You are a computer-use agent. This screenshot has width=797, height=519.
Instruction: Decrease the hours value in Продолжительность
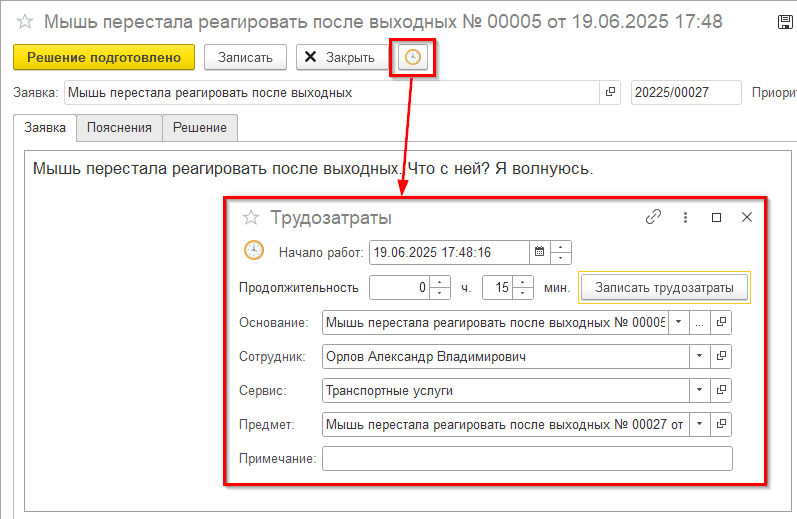click(x=440, y=293)
